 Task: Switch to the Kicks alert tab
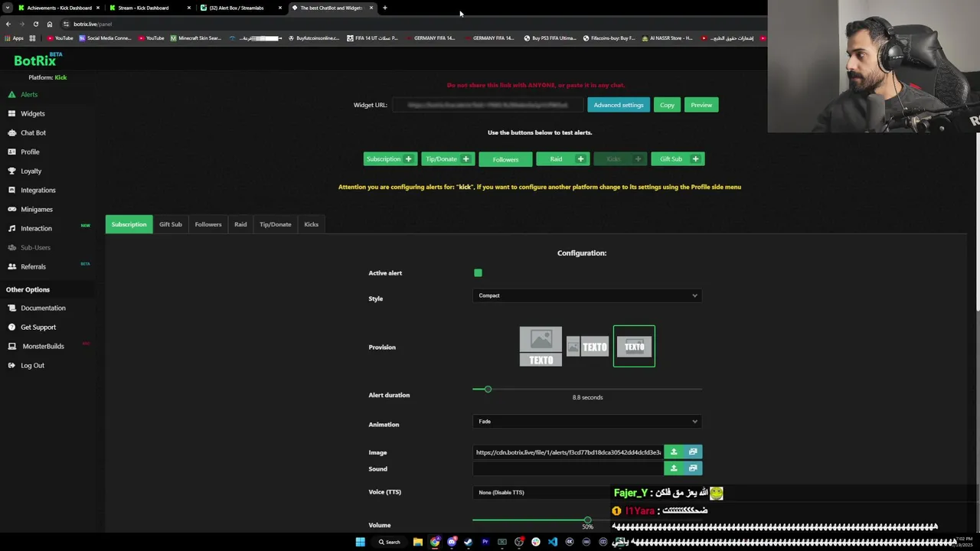311,224
